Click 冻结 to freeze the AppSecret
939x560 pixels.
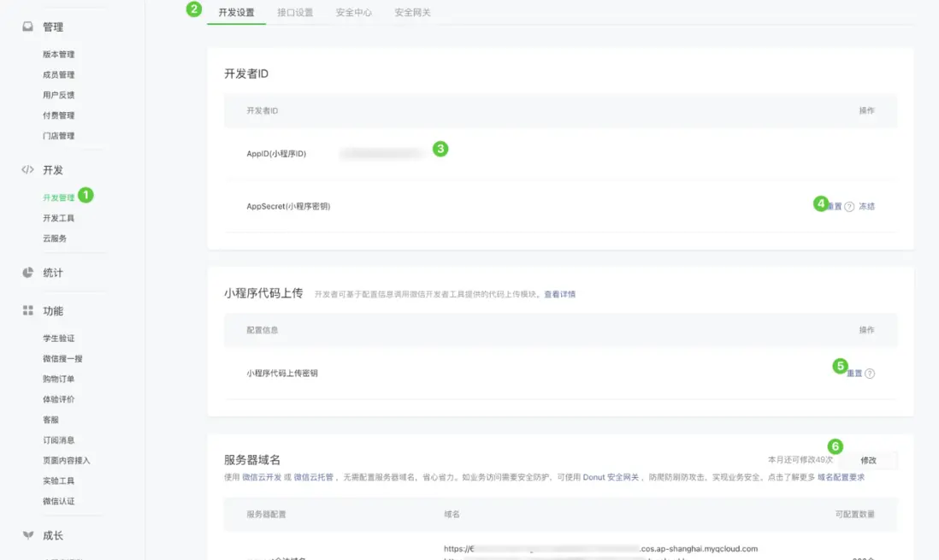coord(865,206)
